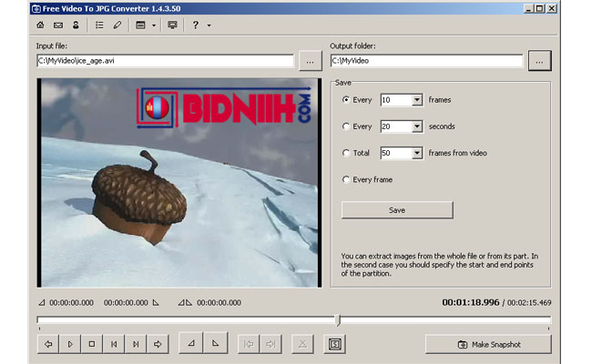Click the pencil edit toolbar icon
Image resolution: width=592 pixels, height=364 pixels.
[117, 25]
